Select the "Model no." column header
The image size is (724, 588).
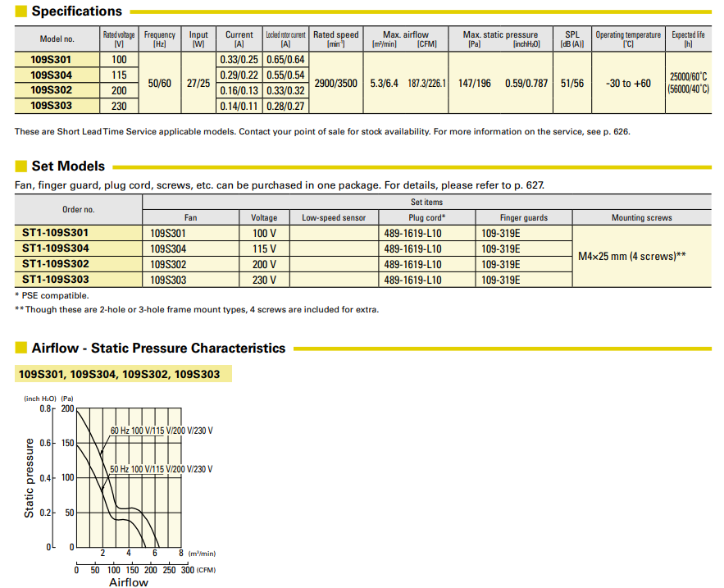click(x=57, y=39)
